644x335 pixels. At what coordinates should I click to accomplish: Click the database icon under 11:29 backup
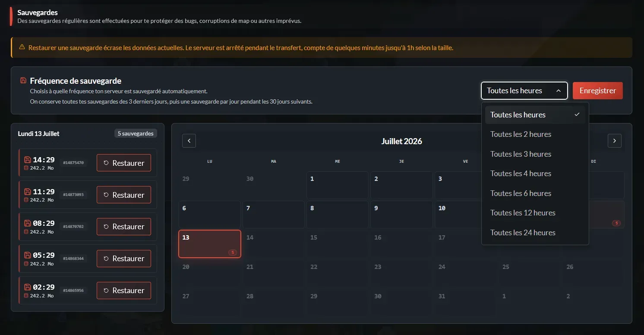[26, 200]
